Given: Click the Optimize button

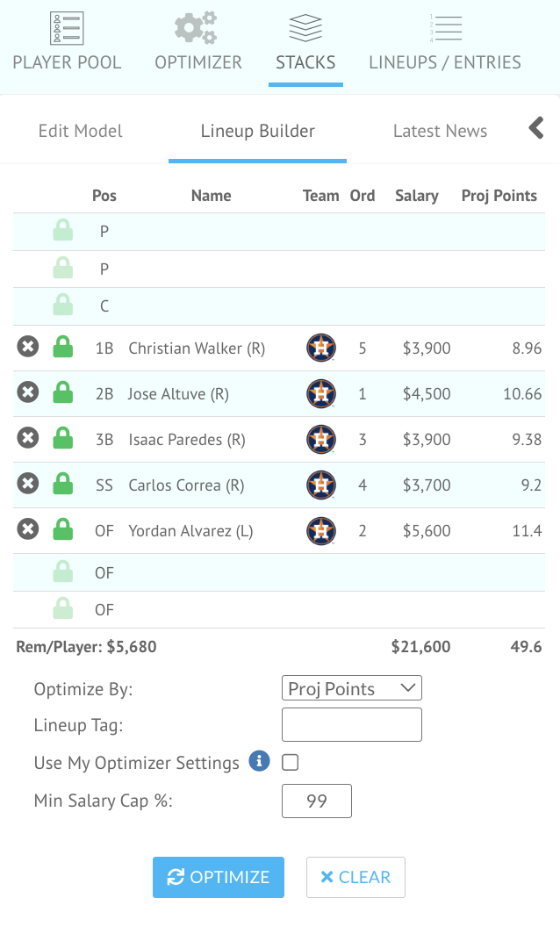Looking at the screenshot, I should pyautogui.click(x=219, y=877).
